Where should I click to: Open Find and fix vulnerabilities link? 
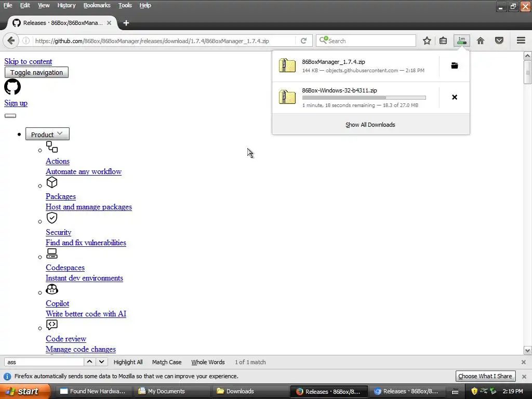pos(86,243)
